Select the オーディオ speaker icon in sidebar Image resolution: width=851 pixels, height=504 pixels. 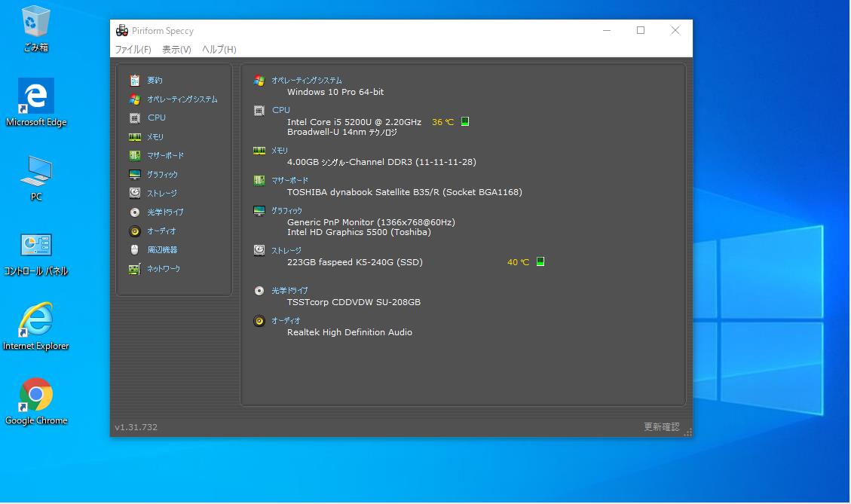point(135,231)
